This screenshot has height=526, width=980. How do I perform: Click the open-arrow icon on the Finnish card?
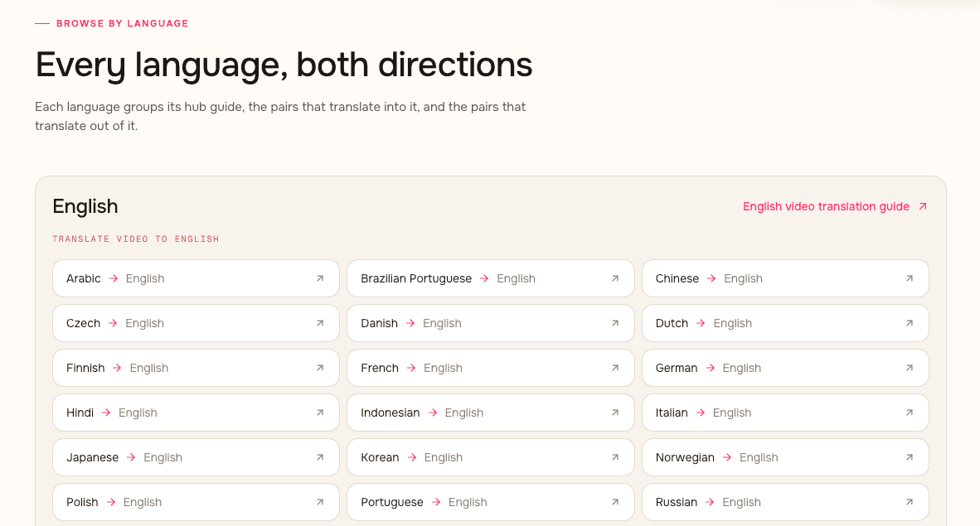point(320,368)
